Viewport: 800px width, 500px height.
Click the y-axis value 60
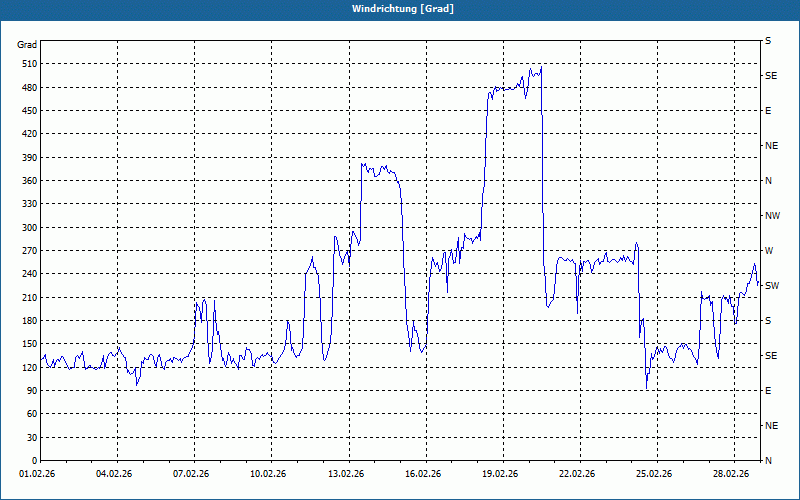coord(32,414)
